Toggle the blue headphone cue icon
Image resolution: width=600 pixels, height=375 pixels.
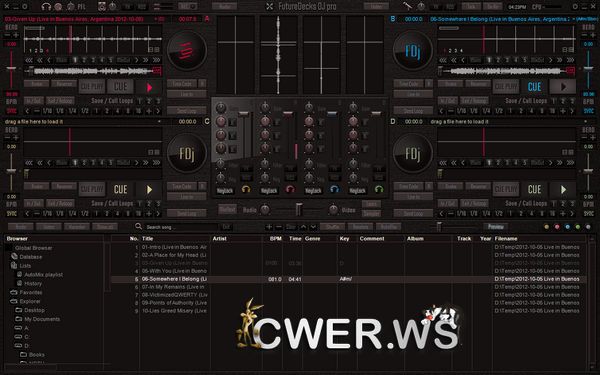pyautogui.click(x=334, y=189)
